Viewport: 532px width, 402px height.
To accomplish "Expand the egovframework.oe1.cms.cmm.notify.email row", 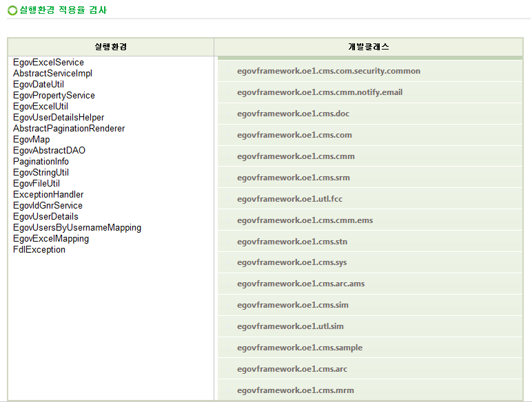I will 319,92.
